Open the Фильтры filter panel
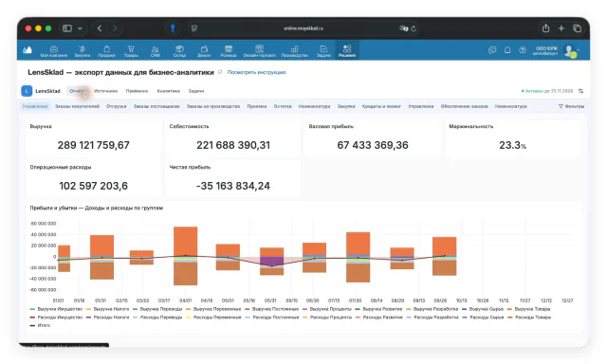The width and height of the screenshot is (607, 364). click(x=571, y=106)
